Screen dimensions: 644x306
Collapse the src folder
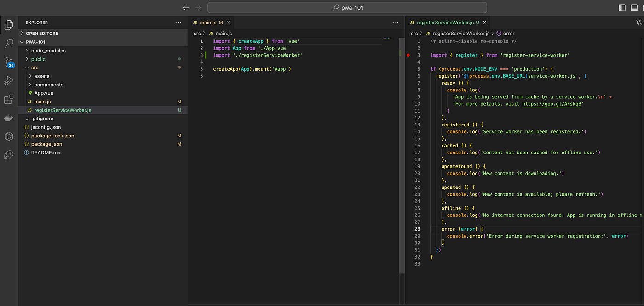click(x=34, y=68)
